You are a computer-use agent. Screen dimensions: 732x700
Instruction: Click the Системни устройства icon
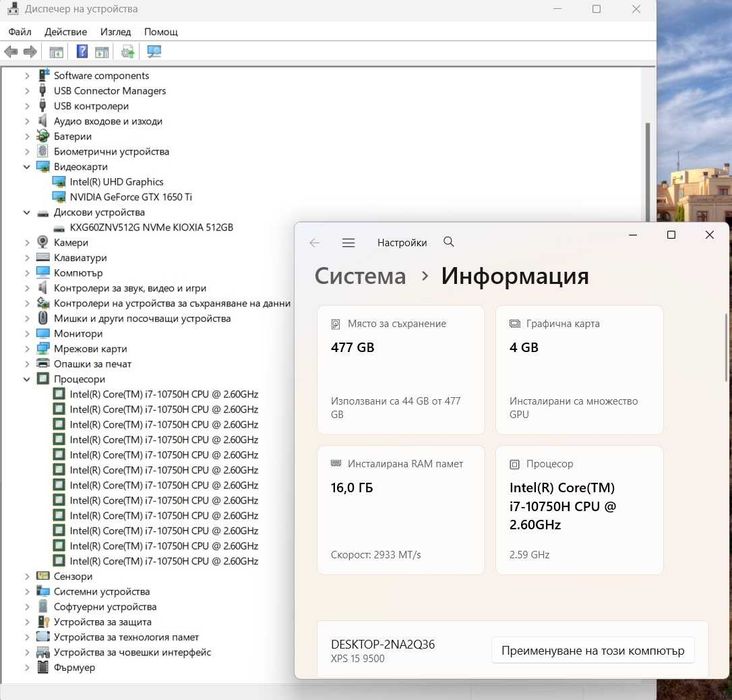(x=42, y=591)
